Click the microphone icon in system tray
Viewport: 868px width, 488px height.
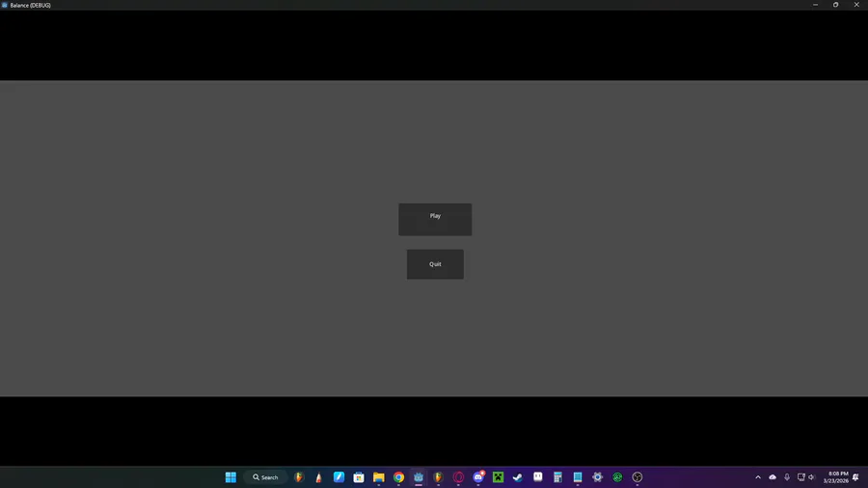787,477
